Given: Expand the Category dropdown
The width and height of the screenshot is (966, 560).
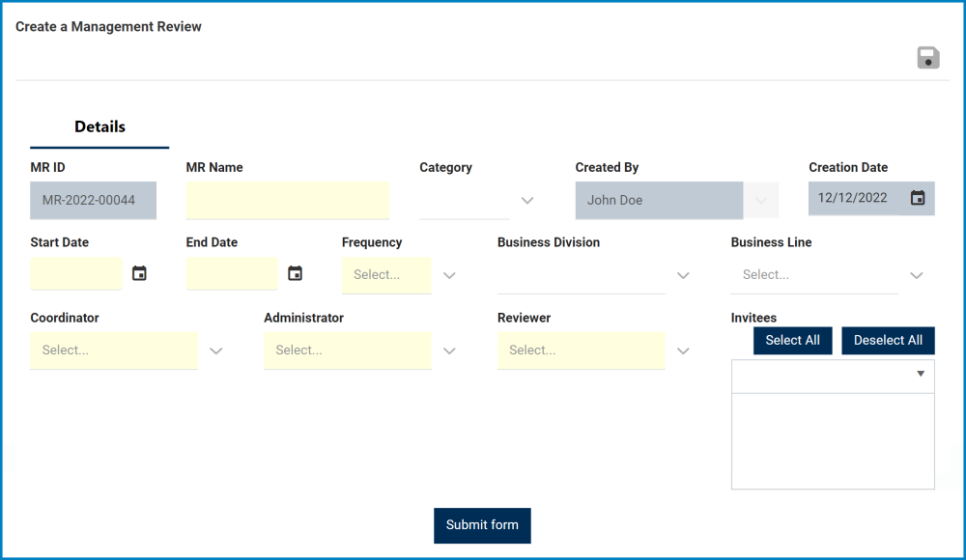Looking at the screenshot, I should click(526, 200).
